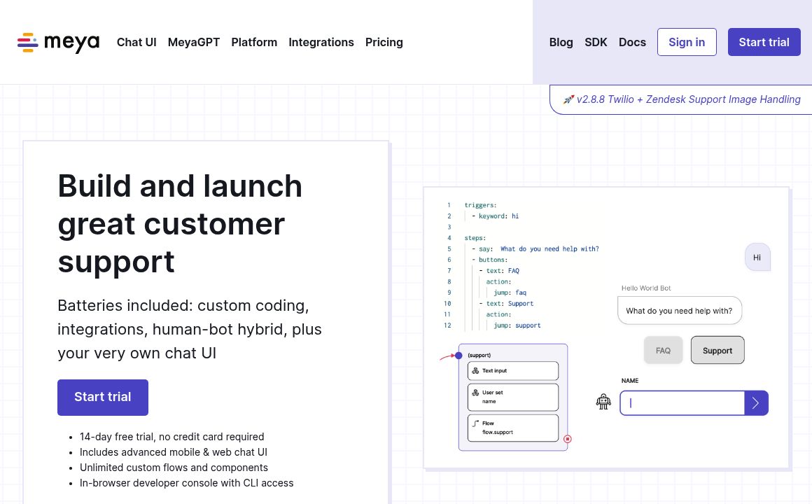This screenshot has width=812, height=504.
Task: Select the Text input flow component
Action: point(513,370)
